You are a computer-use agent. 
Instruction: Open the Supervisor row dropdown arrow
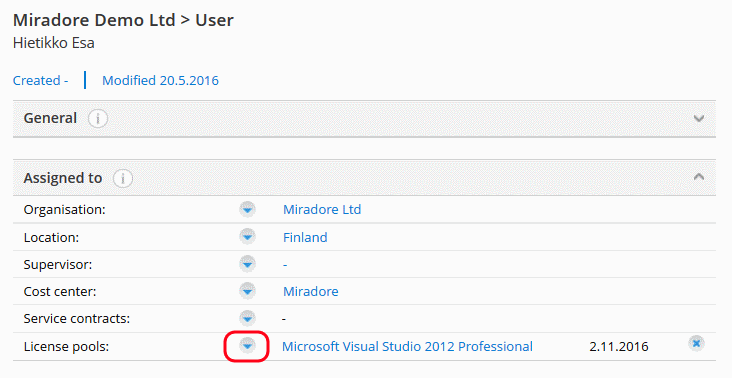247,264
